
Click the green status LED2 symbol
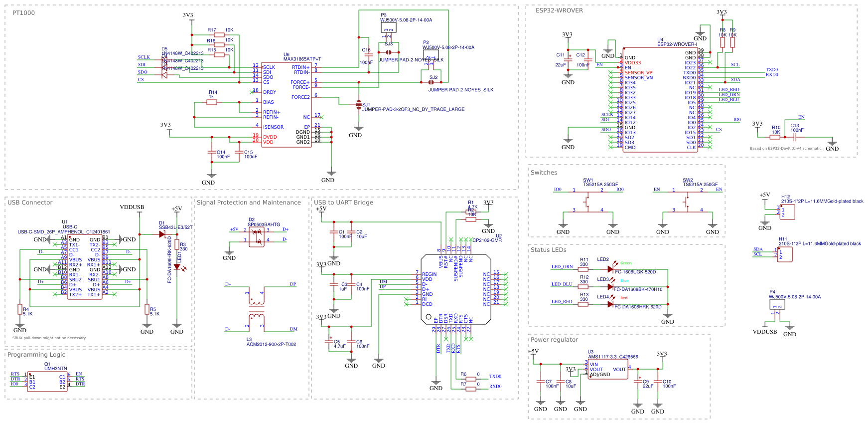click(x=610, y=269)
